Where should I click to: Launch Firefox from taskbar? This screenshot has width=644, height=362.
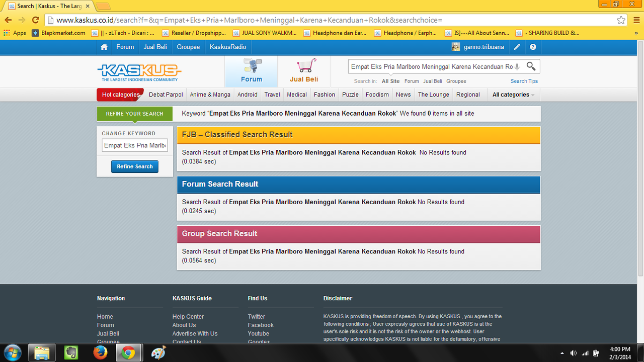[99, 353]
